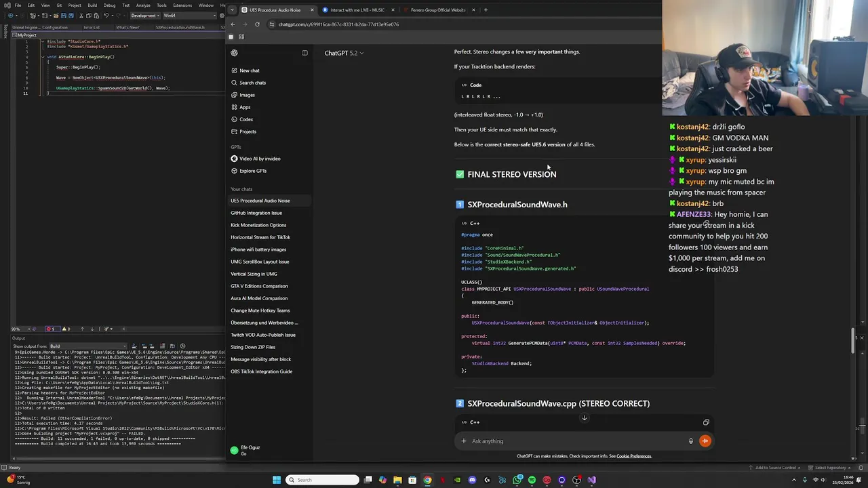Viewport: 868px width, 488px height.
Task: Reload the browser page
Action: click(257, 24)
